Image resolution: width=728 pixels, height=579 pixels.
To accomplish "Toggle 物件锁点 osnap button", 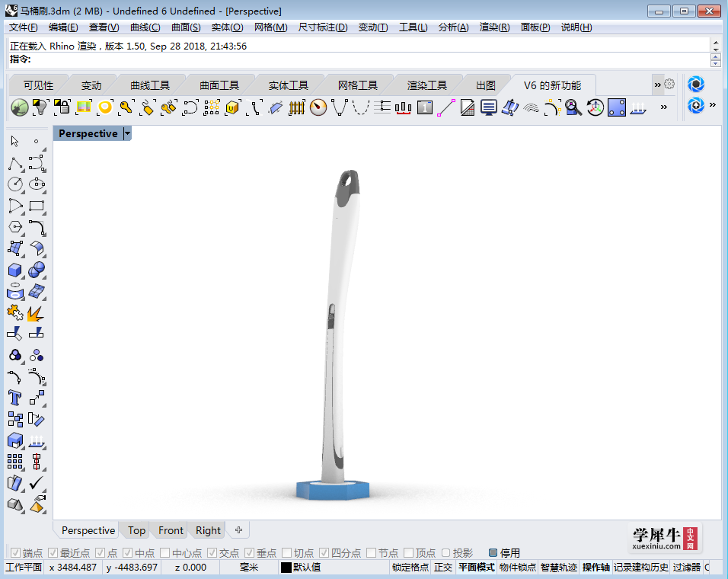I will [x=518, y=567].
